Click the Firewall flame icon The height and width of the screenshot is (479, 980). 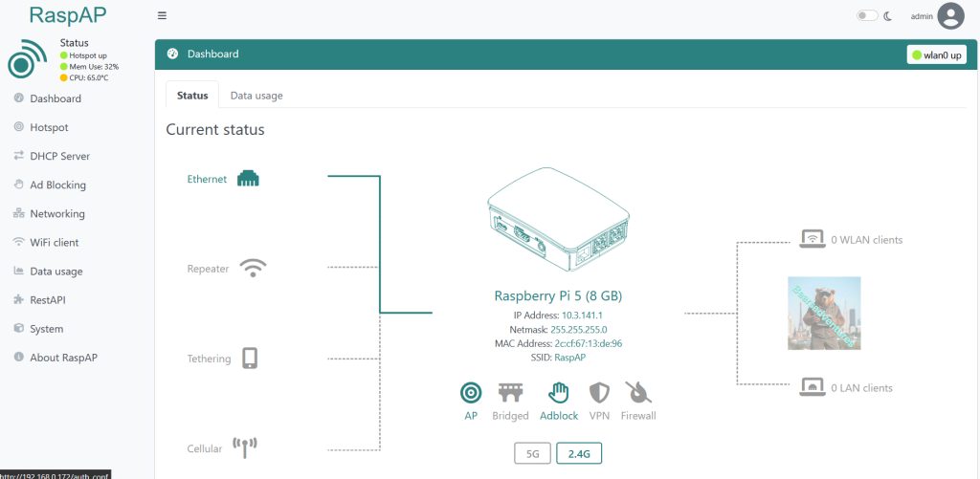click(638, 392)
